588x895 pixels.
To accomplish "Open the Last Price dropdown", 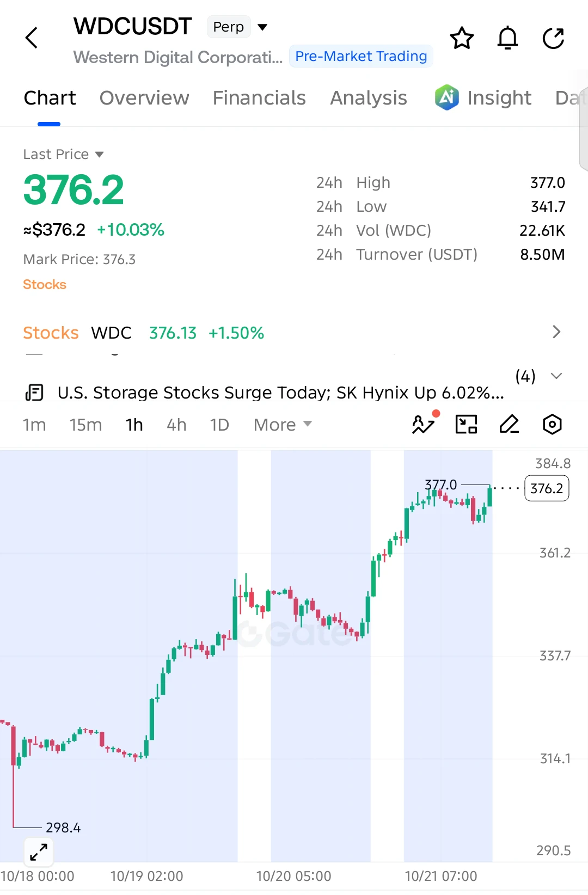I will coord(63,154).
